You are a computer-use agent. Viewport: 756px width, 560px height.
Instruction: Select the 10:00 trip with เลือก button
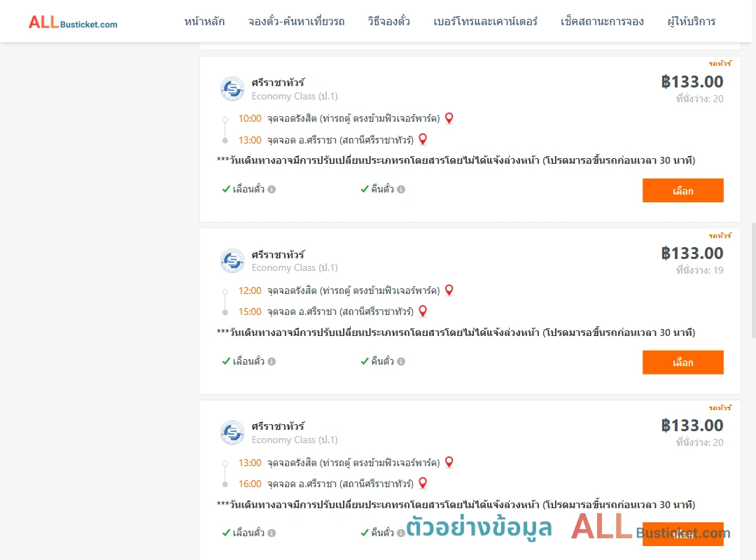(x=682, y=190)
